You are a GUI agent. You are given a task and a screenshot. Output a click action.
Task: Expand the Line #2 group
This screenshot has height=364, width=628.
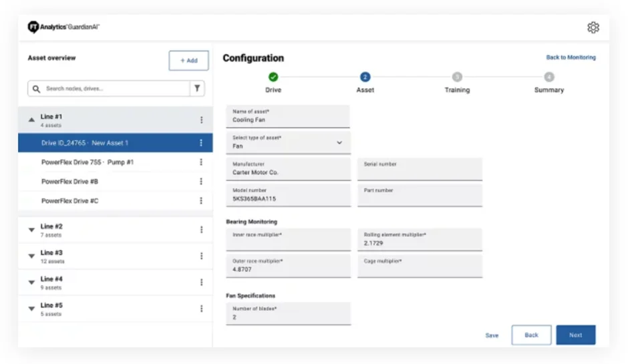(x=31, y=230)
